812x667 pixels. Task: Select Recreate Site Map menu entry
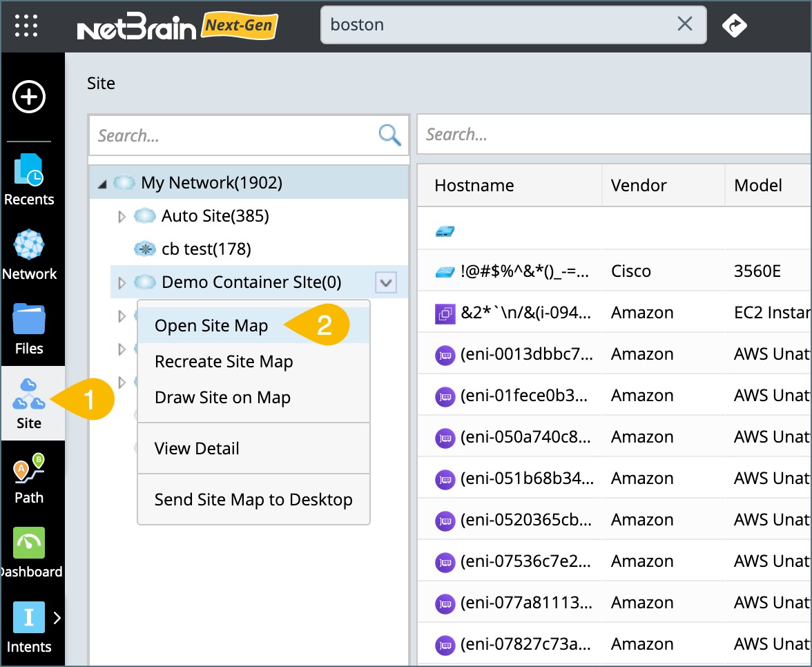pos(224,362)
